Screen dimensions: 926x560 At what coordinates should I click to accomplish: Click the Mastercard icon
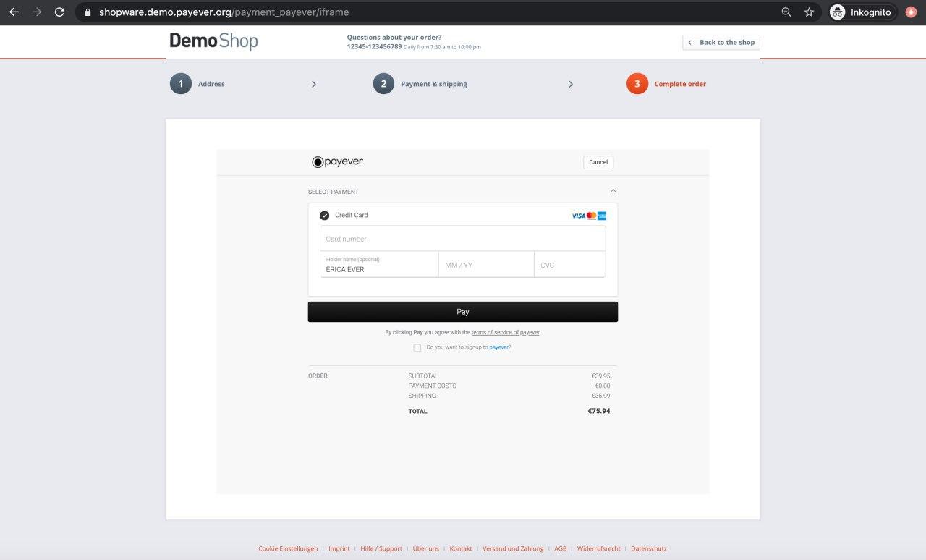pyautogui.click(x=591, y=216)
